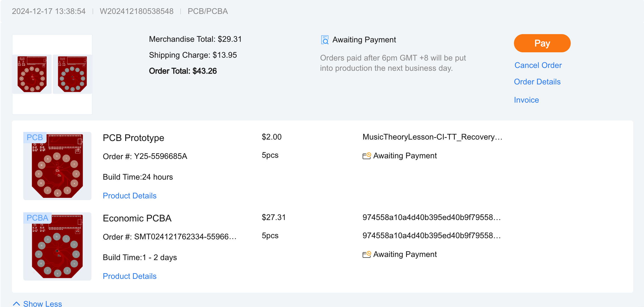This screenshot has width=644, height=307.
Task: Click the PCB badge on the first item image
Action: [x=35, y=137]
